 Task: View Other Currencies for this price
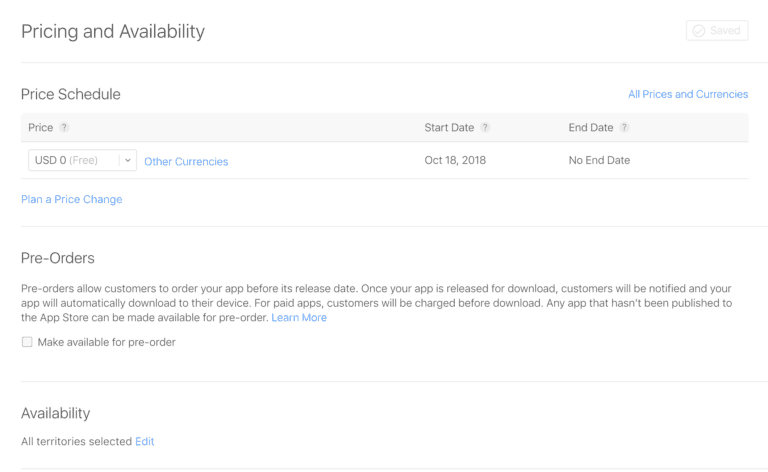point(186,162)
